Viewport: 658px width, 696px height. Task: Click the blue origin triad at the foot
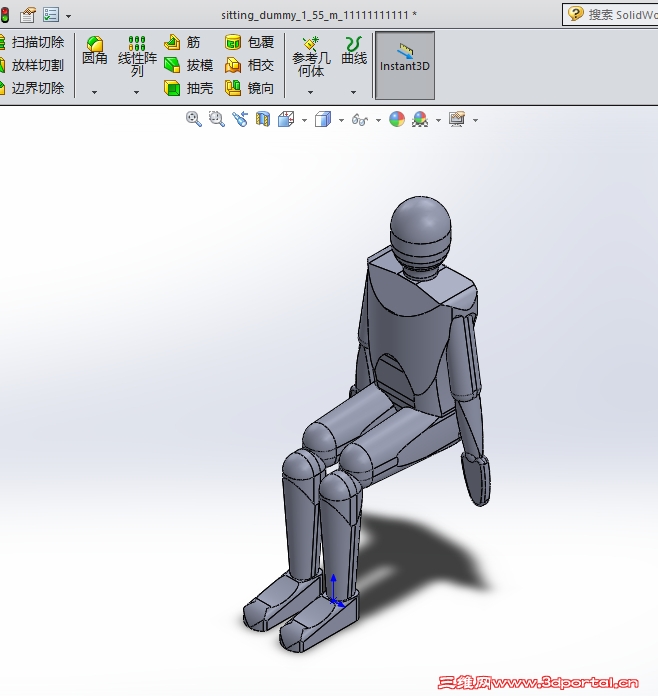(336, 592)
